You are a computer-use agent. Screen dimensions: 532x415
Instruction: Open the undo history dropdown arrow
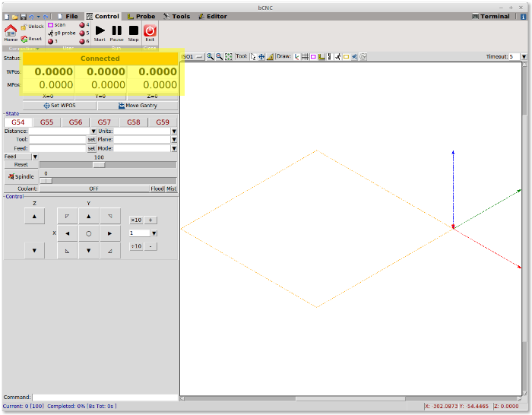(38, 17)
